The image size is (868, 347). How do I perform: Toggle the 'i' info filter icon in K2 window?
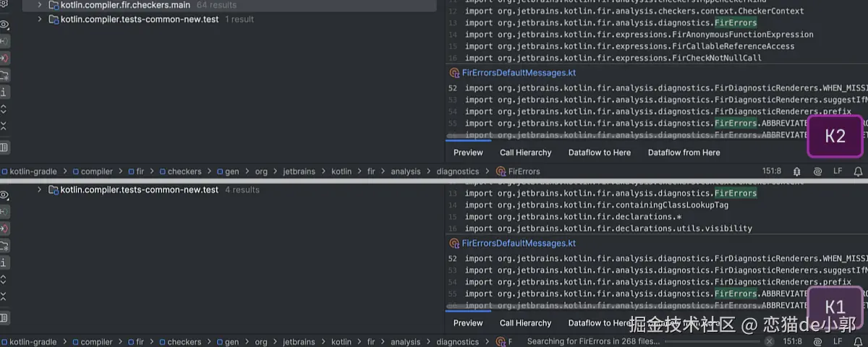click(4, 92)
